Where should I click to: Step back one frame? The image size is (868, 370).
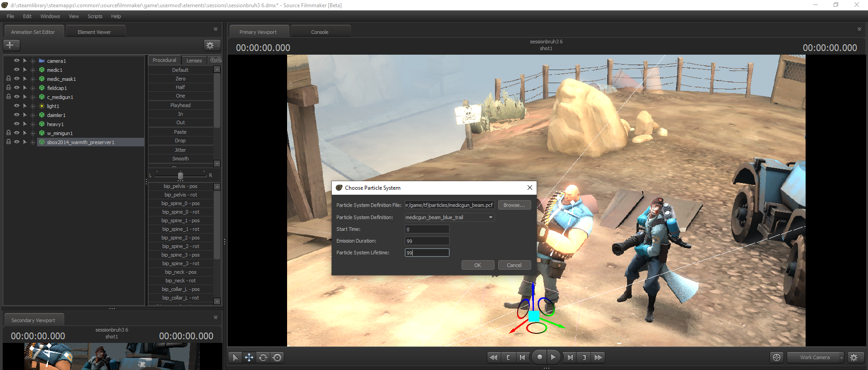click(523, 357)
